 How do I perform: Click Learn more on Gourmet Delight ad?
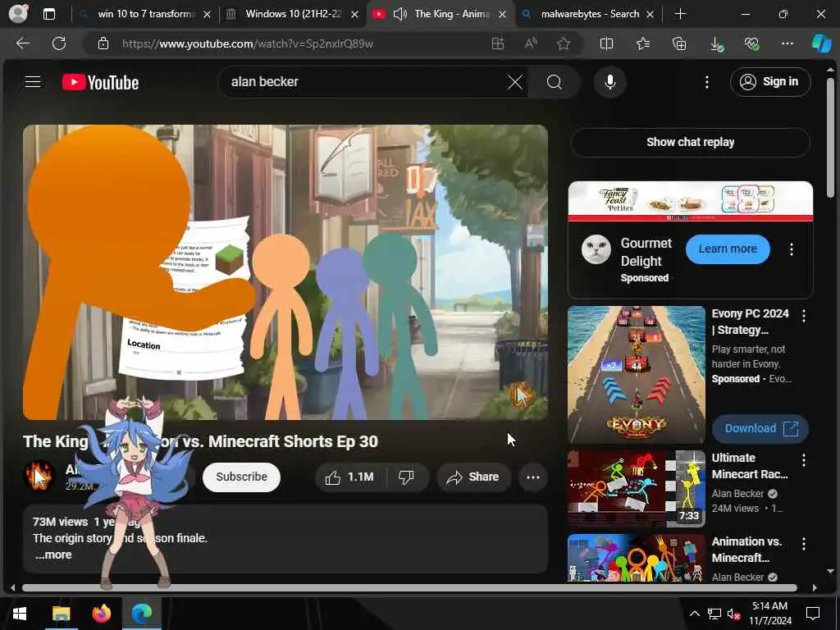[x=728, y=249]
